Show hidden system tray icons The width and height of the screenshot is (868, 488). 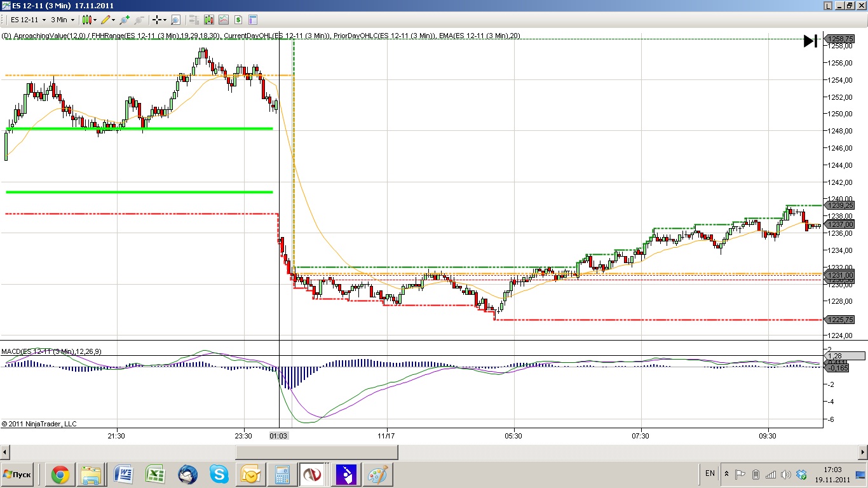[x=726, y=474]
